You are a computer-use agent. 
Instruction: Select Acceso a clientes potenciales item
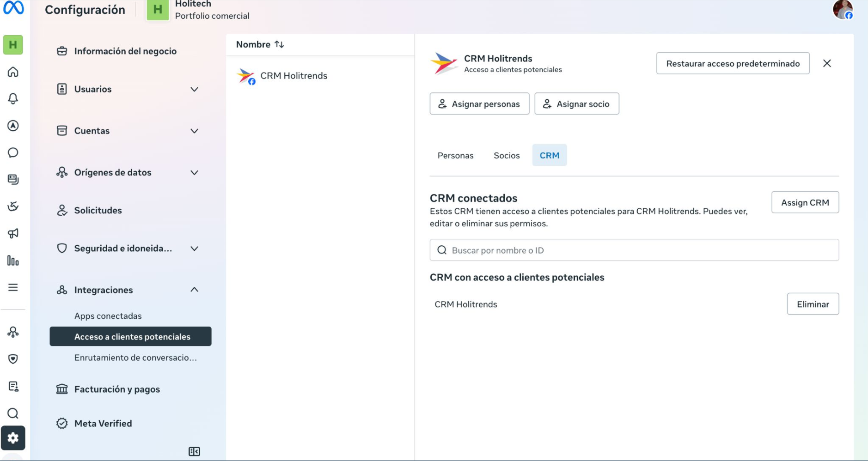(131, 336)
